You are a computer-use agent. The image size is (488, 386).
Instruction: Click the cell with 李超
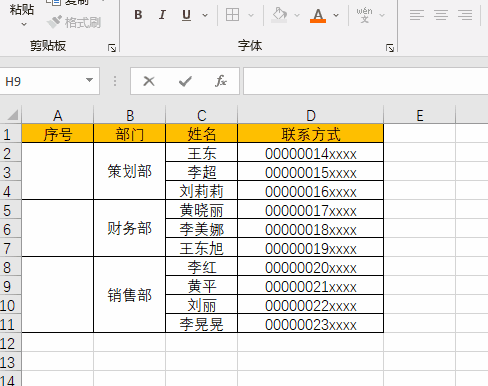click(202, 172)
